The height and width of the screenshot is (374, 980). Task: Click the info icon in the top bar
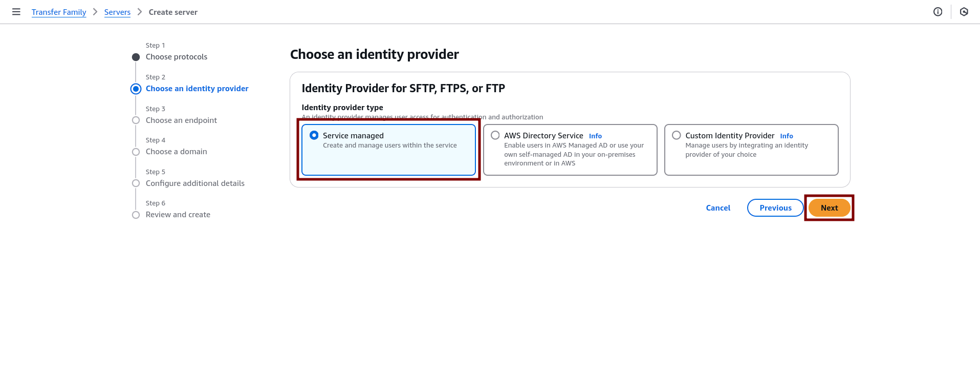click(x=938, y=12)
